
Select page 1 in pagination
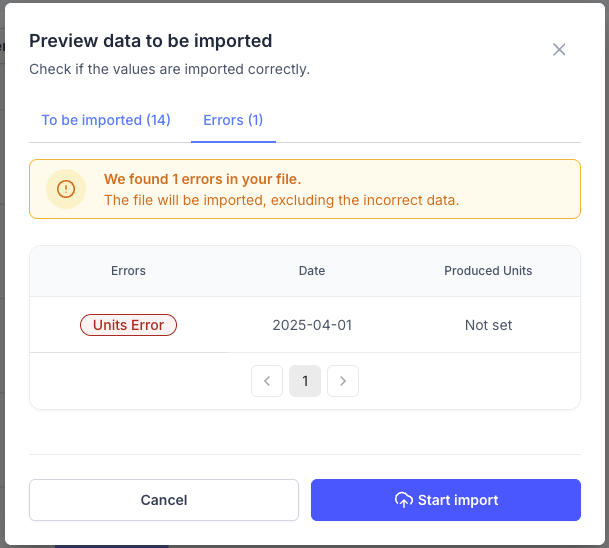(x=305, y=381)
